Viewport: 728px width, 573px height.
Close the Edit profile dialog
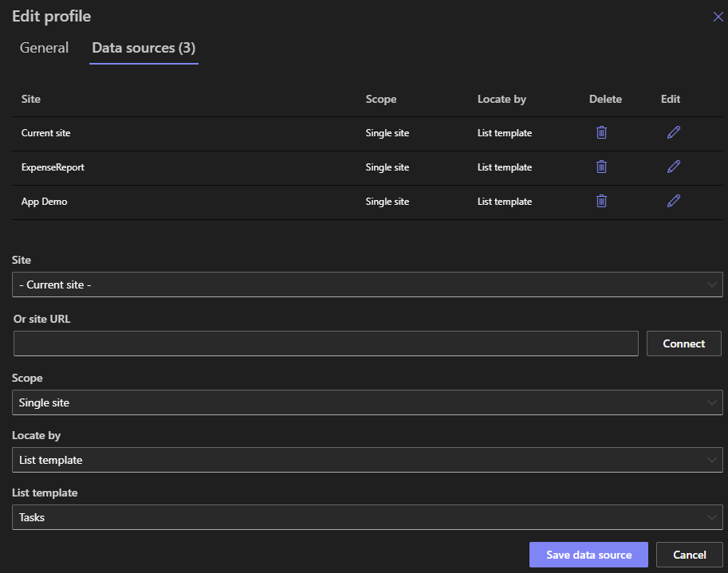tap(717, 16)
